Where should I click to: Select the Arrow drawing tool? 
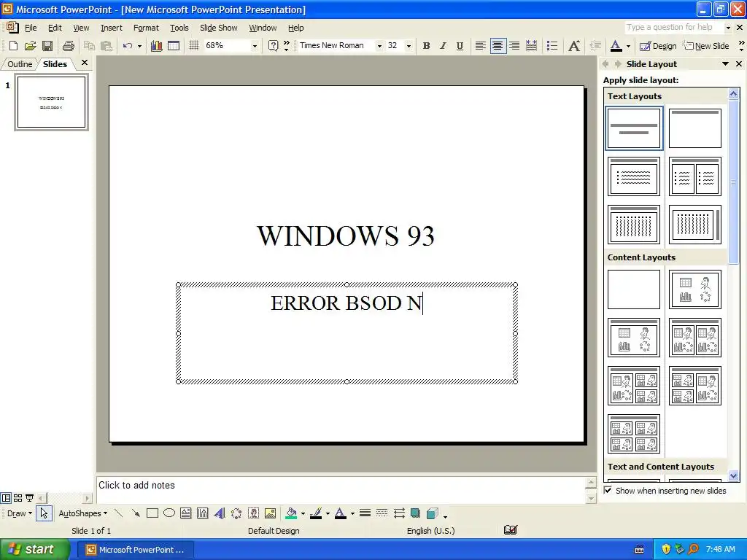(x=136, y=513)
